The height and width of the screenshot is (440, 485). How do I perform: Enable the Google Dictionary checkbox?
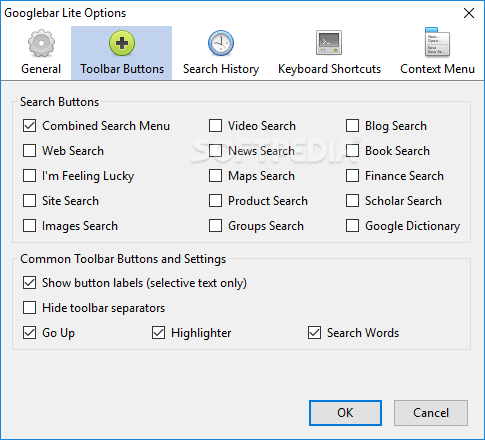tap(352, 226)
